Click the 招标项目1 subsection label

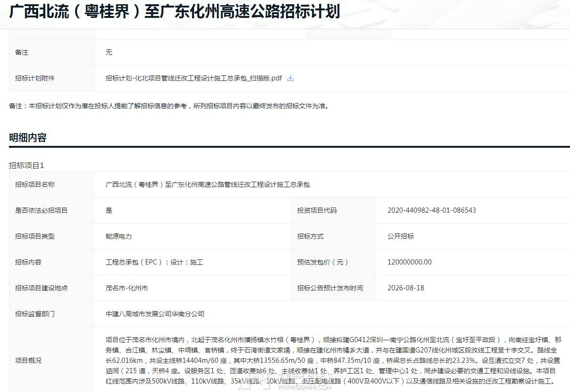pos(26,166)
